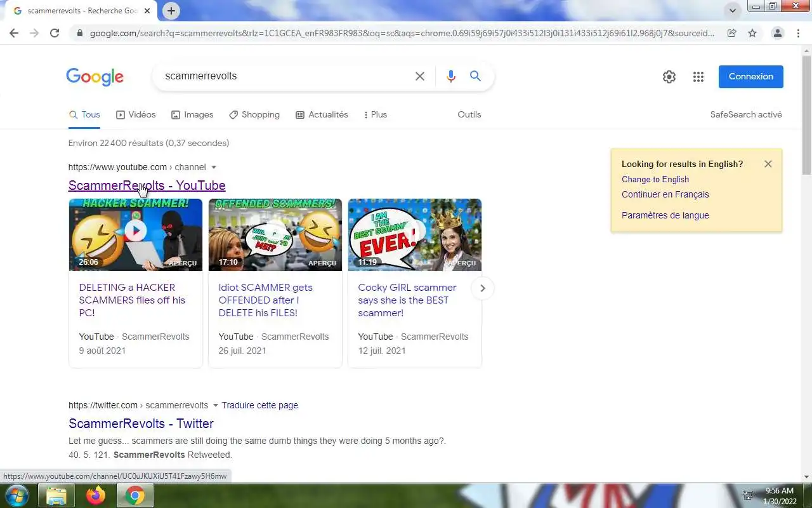
Task: Select the Tous results tab
Action: [84, 115]
